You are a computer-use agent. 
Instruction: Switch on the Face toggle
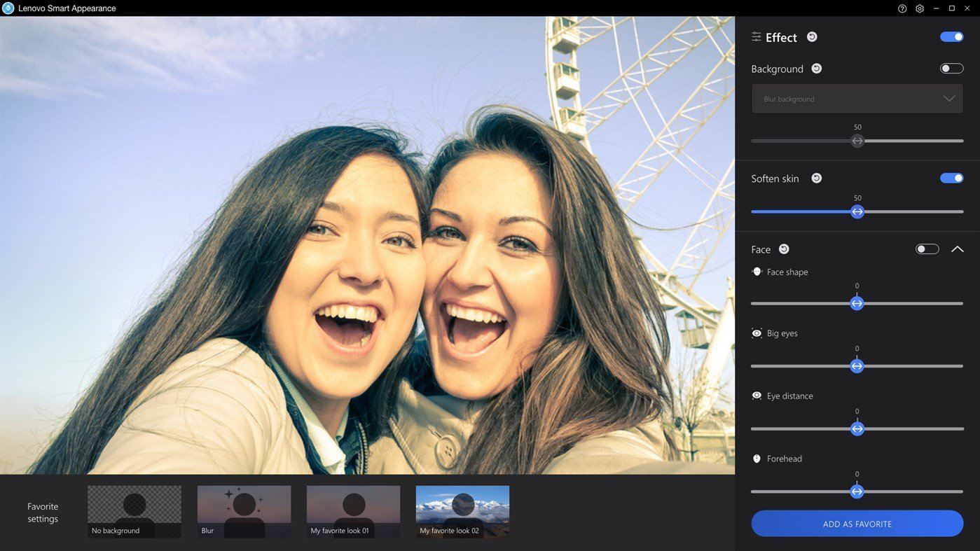[x=927, y=249]
